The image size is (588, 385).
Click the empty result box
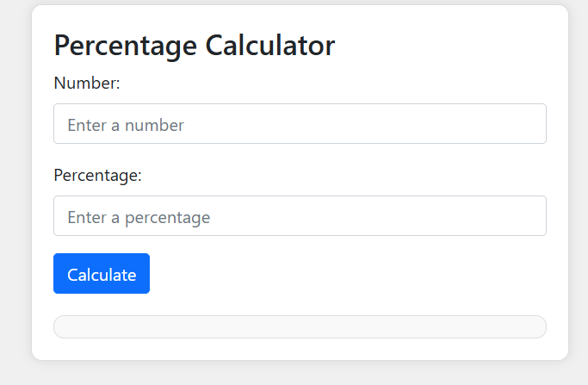[x=300, y=327]
